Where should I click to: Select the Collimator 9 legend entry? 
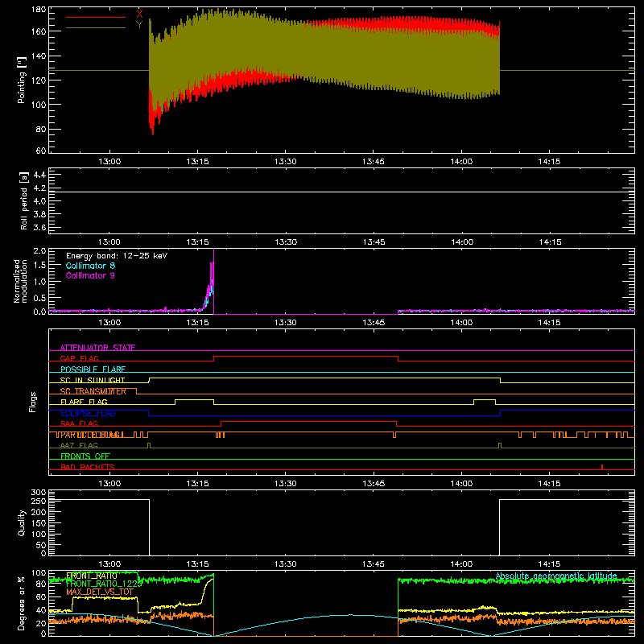click(x=90, y=275)
